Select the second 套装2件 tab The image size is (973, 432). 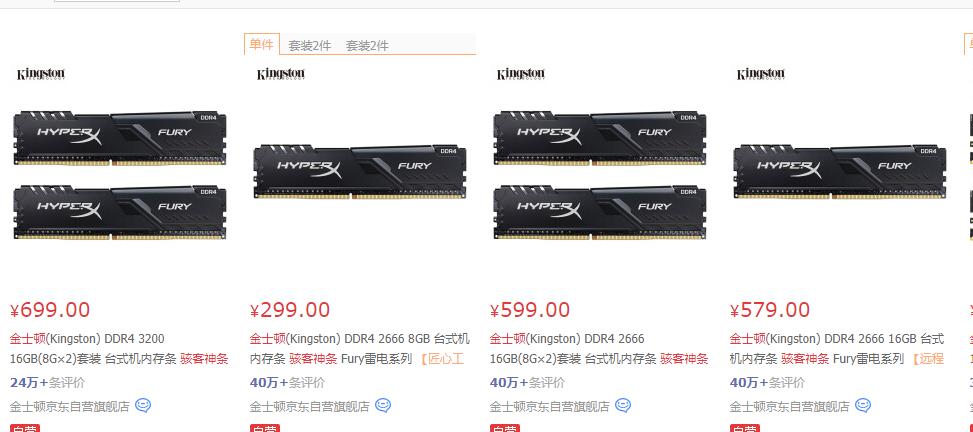367,46
